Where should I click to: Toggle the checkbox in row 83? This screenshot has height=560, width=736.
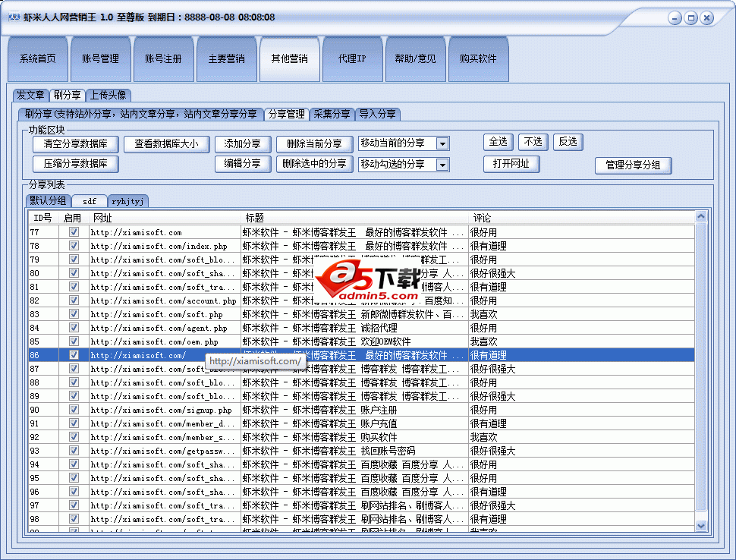(74, 313)
